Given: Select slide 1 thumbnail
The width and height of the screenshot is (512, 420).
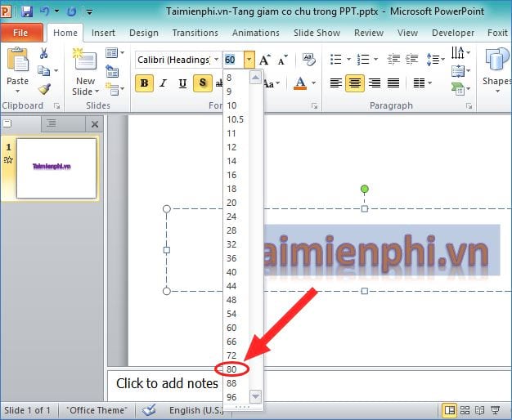Looking at the screenshot, I should pos(56,168).
